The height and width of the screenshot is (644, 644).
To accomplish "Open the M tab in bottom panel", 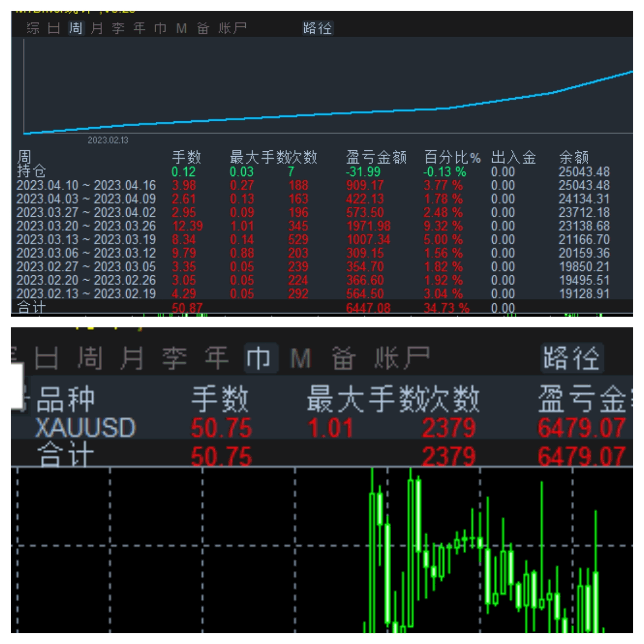I will tap(301, 358).
